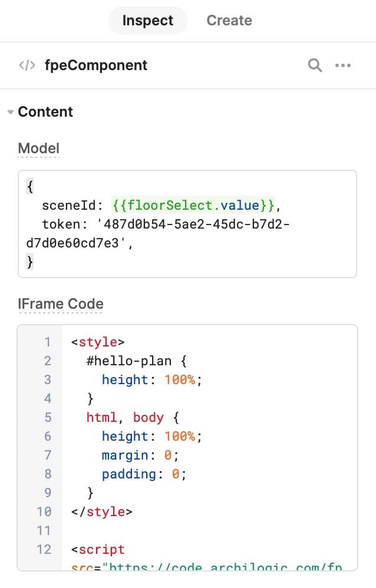Switch to the Inspect tab

(147, 20)
